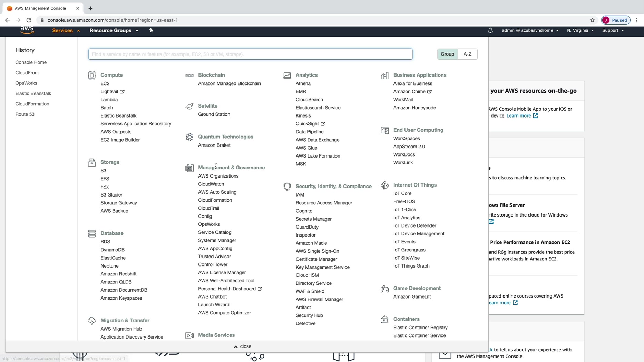644x362 pixels.
Task: Open the Lambda service link
Action: pyautogui.click(x=109, y=100)
